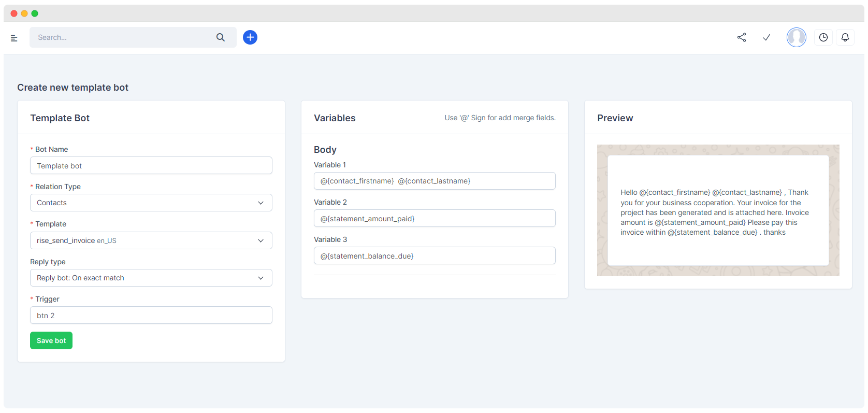
Task: Click the Variable 3 balance due field
Action: click(x=435, y=256)
